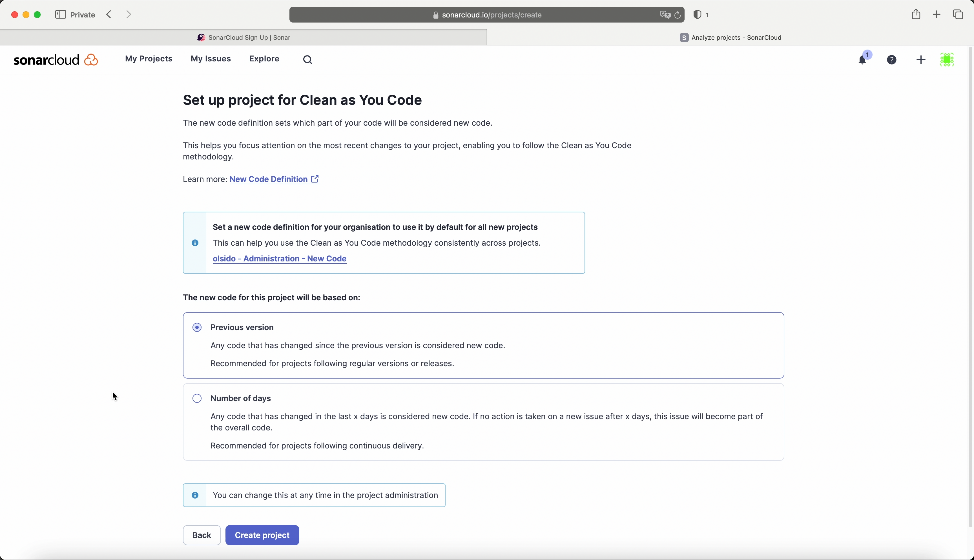Screen dimensions: 974x560
Task: Open the My Issues menu item
Action: point(211,59)
